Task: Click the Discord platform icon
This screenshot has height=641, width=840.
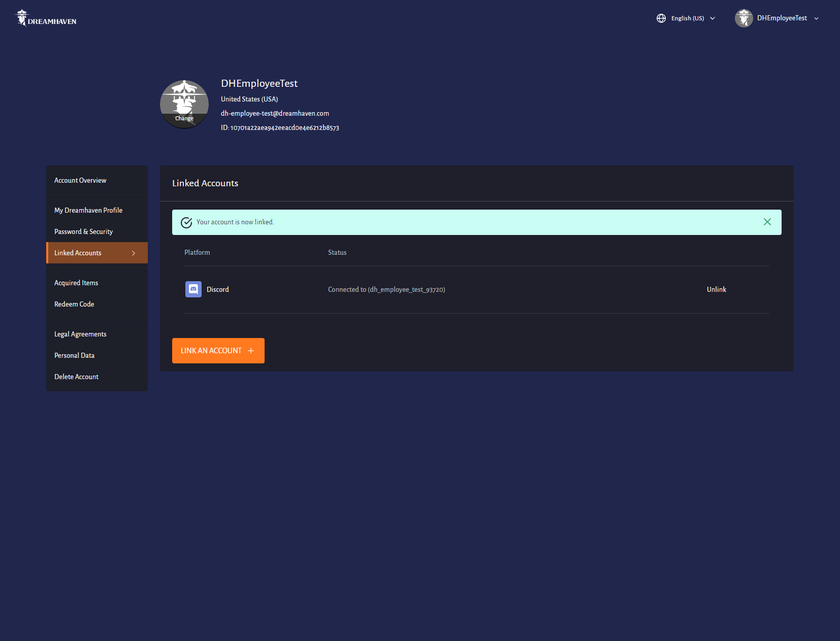Action: 193,289
